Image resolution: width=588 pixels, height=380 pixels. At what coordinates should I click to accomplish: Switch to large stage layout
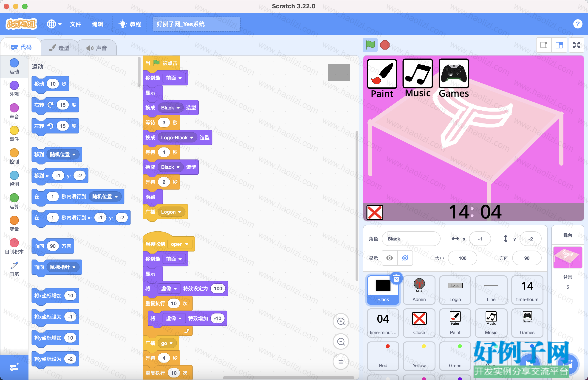tap(559, 45)
